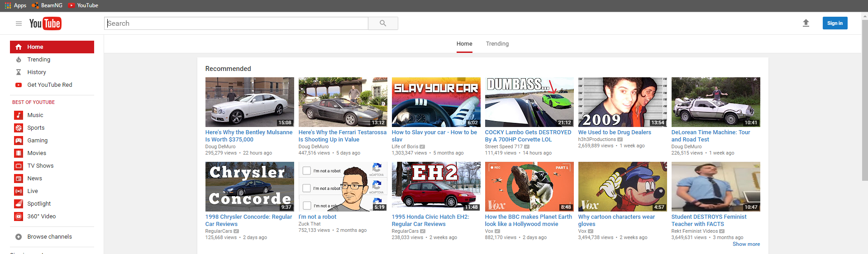Open Life of Boris channel link
This screenshot has width=868, height=254.
(405, 146)
